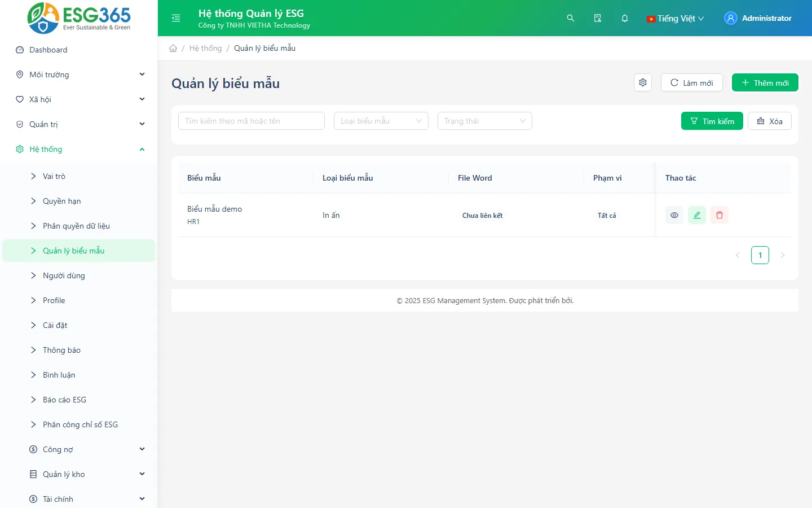Viewport: 812px width, 508px height.
Task: Open Người dùng in the sidebar
Action: [x=79, y=275]
